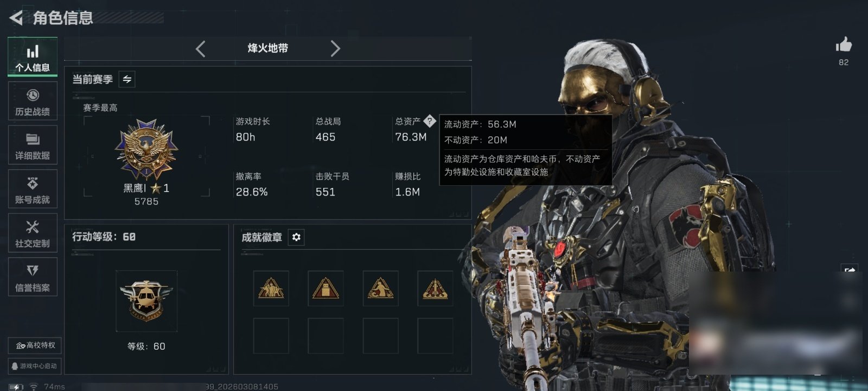Open the 个人信息 sidebar tab
This screenshot has width=868, height=391.
click(33, 57)
